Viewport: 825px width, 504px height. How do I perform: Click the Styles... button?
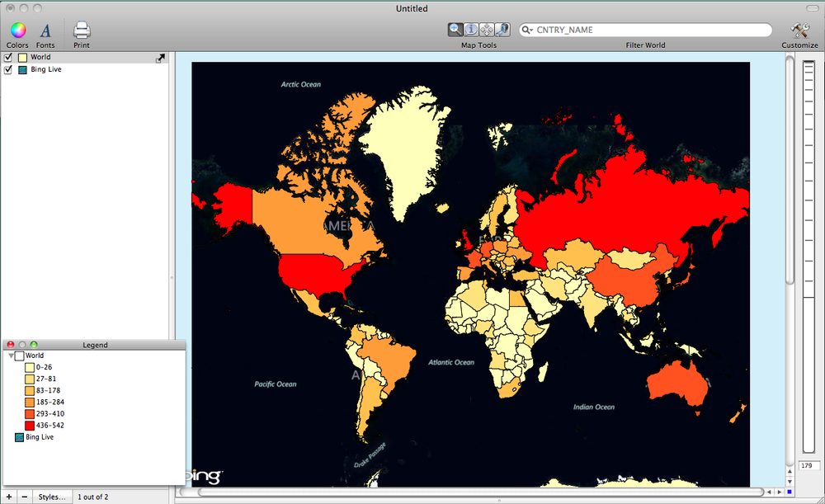click(x=52, y=497)
